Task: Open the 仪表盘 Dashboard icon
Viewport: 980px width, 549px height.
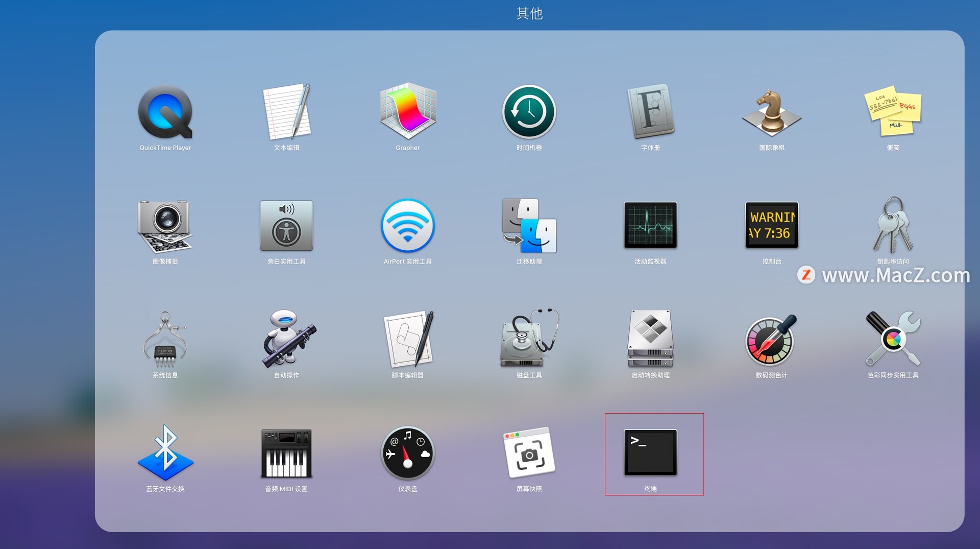Action: (x=408, y=453)
